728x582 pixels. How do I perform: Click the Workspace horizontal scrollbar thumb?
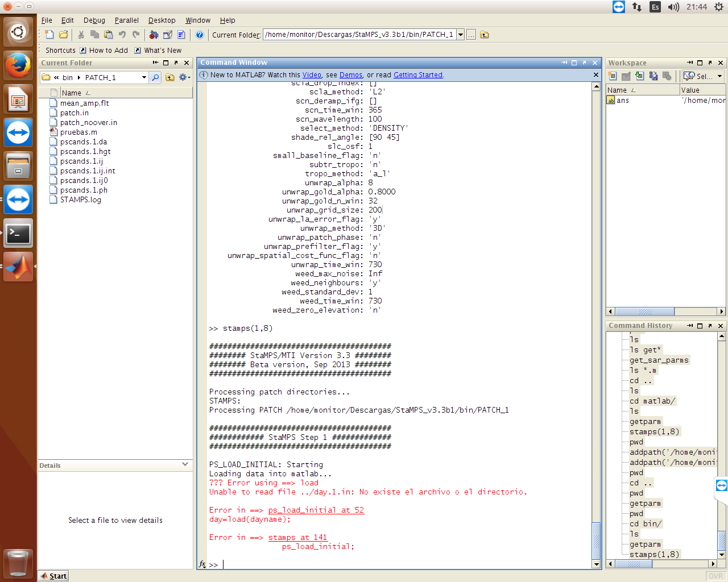point(644,311)
